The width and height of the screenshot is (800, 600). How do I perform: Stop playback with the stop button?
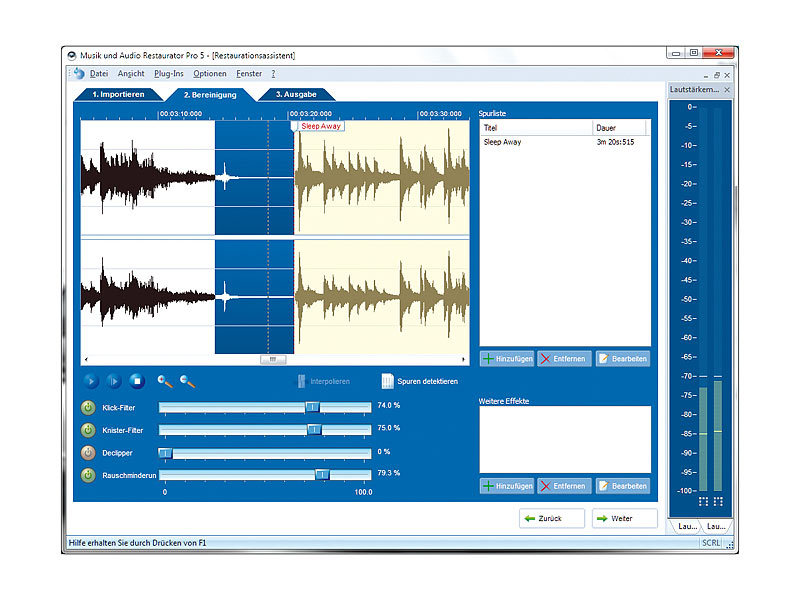(137, 381)
